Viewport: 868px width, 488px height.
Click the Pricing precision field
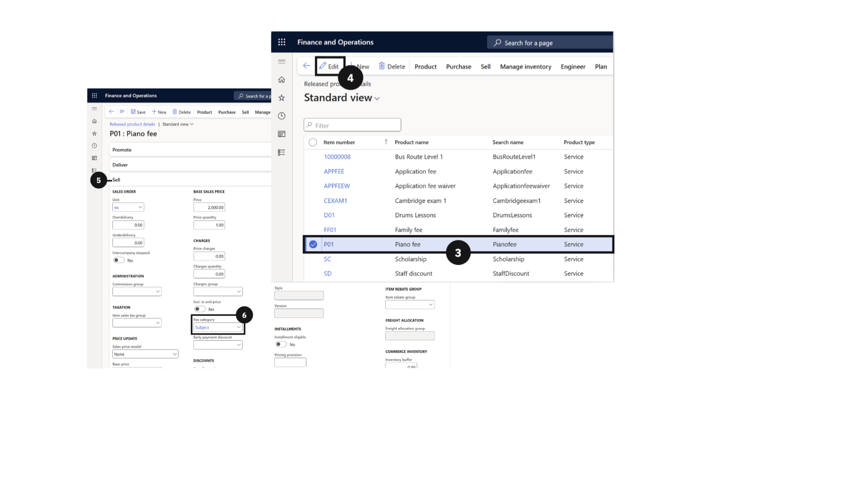pyautogui.click(x=290, y=362)
